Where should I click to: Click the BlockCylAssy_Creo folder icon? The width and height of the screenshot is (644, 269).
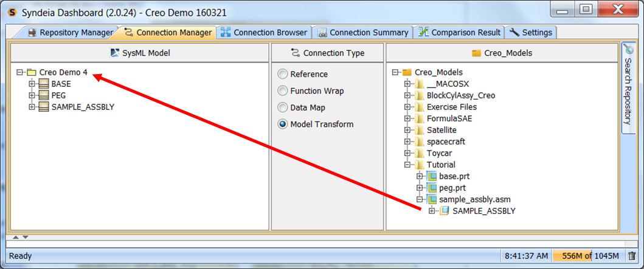pyautogui.click(x=420, y=95)
